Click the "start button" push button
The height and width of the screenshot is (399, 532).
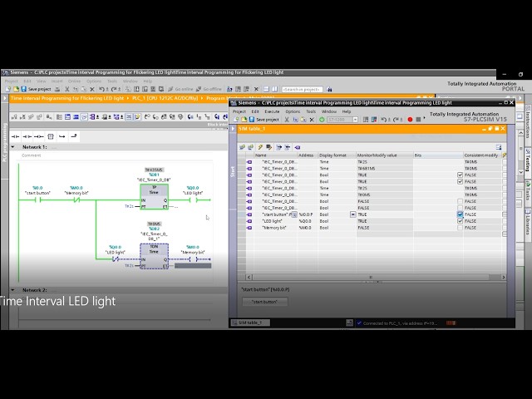click(264, 302)
